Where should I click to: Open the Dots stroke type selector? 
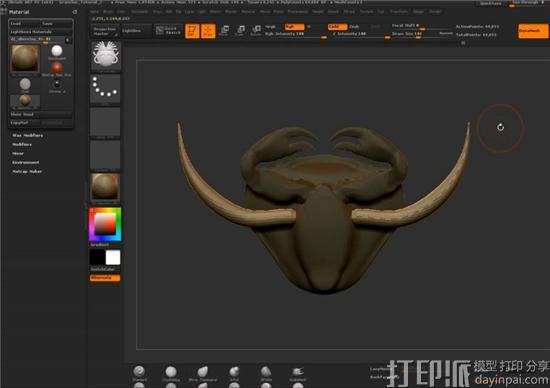(x=105, y=89)
